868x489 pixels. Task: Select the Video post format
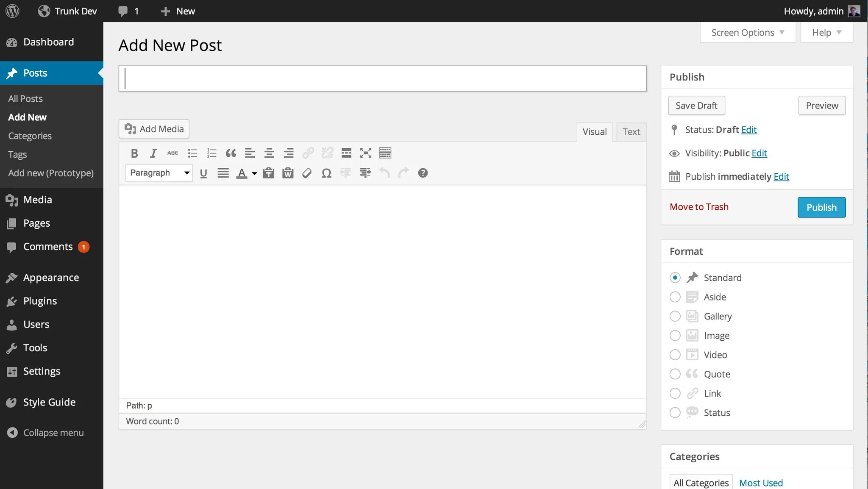click(675, 355)
